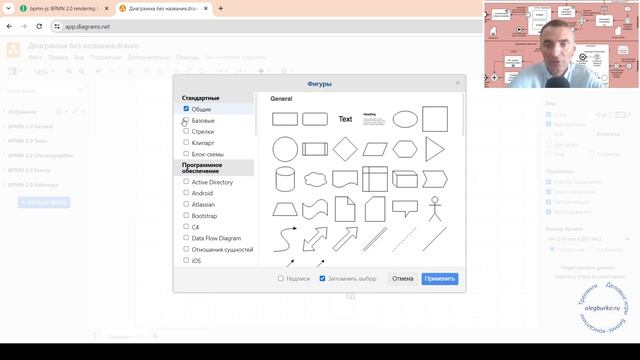This screenshot has width=640, height=360.
Task: Click the Стандартные category header
Action: [214, 98]
